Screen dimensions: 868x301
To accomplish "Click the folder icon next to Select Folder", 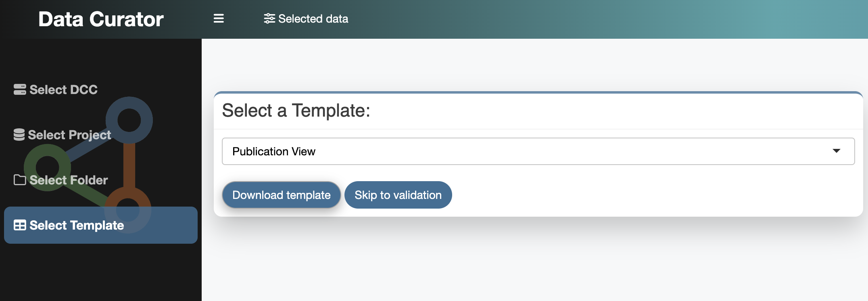I will [20, 180].
